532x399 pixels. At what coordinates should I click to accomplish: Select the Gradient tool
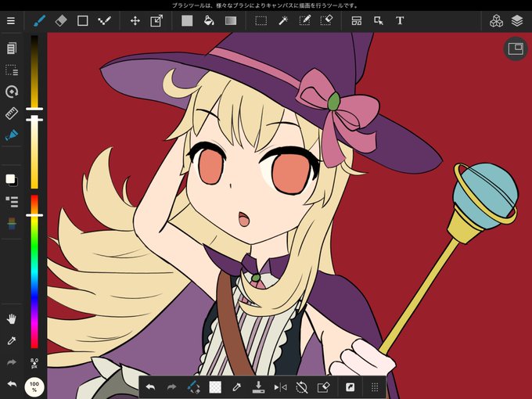click(231, 20)
